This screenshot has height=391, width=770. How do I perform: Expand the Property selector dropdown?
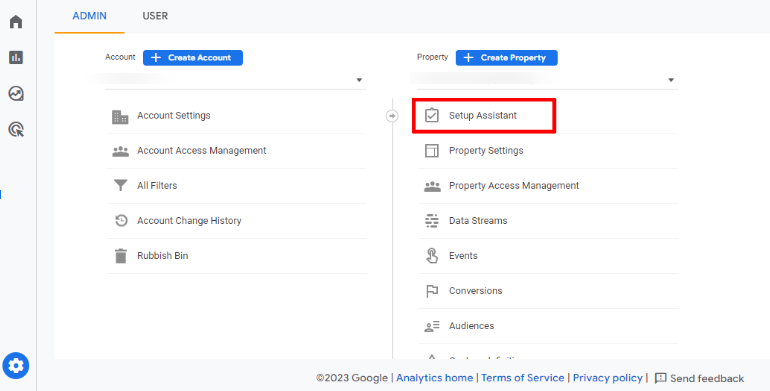point(671,80)
